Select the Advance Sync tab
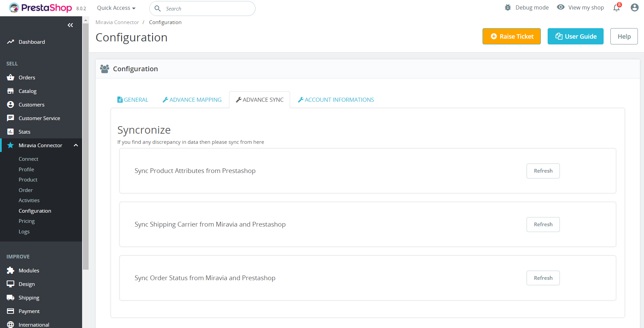644x328 pixels. pyautogui.click(x=260, y=100)
